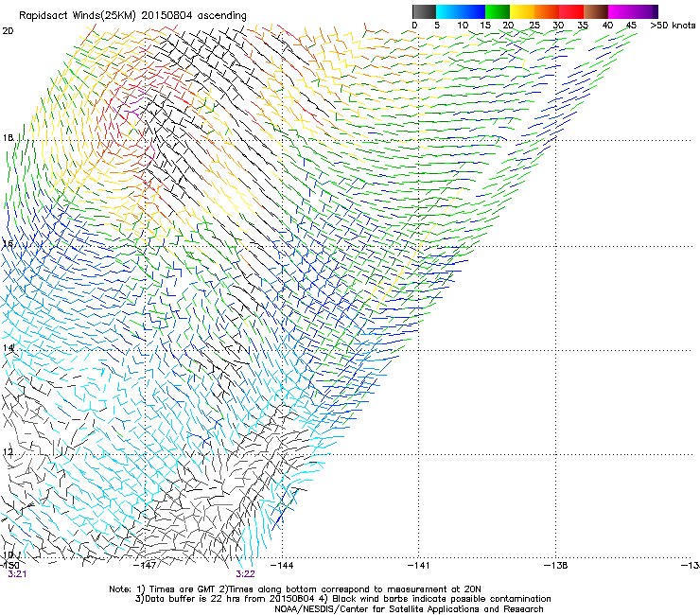Click the yellow 20-25 knots legend swatch

[522, 11]
